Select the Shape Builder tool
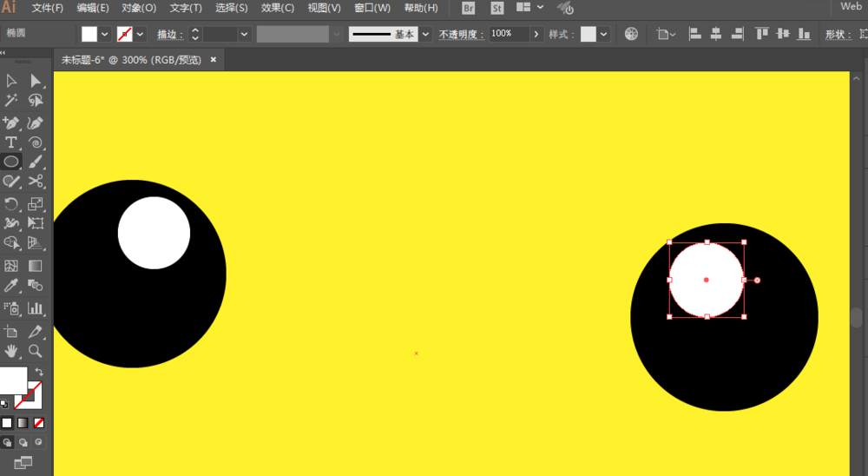This screenshot has width=868, height=476. (x=11, y=242)
